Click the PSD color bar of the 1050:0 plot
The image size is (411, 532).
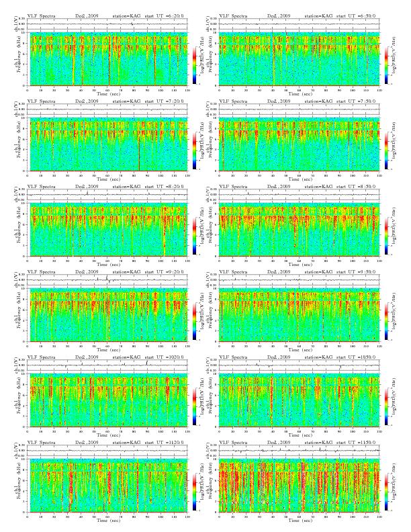click(387, 406)
